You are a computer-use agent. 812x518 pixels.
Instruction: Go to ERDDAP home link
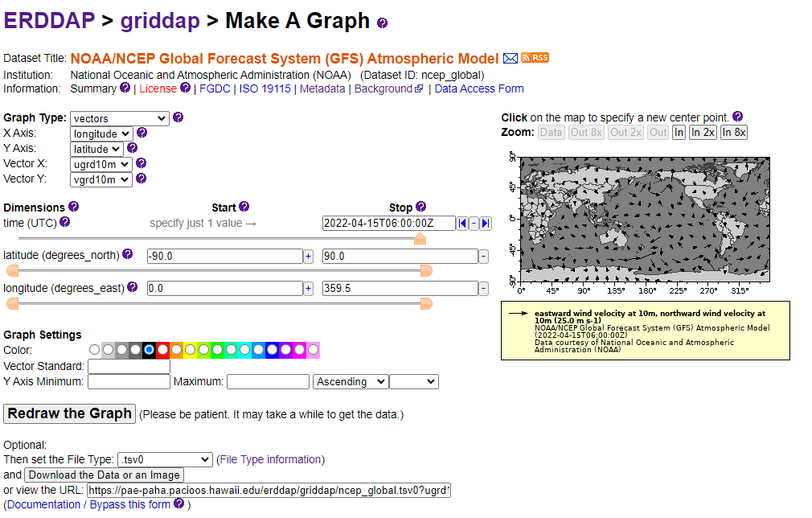tap(49, 21)
